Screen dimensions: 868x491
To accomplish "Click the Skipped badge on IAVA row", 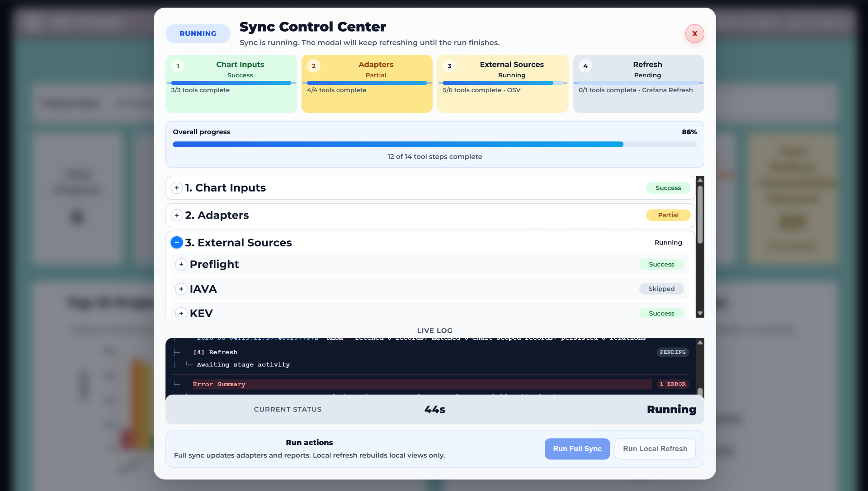I will [x=661, y=289].
